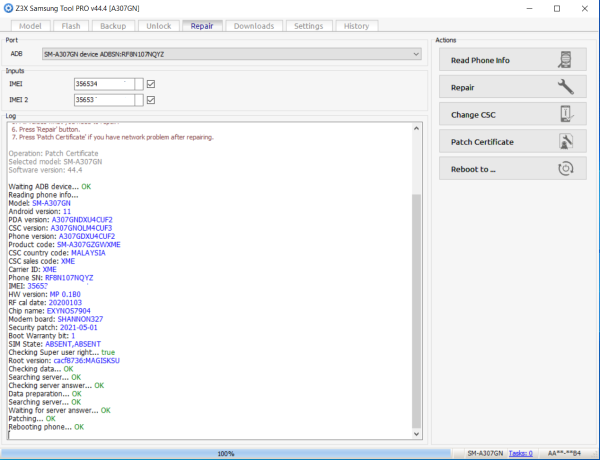600x460 pixels.
Task: Click 'Rebooting phone... OK' log line
Action: tap(46, 427)
